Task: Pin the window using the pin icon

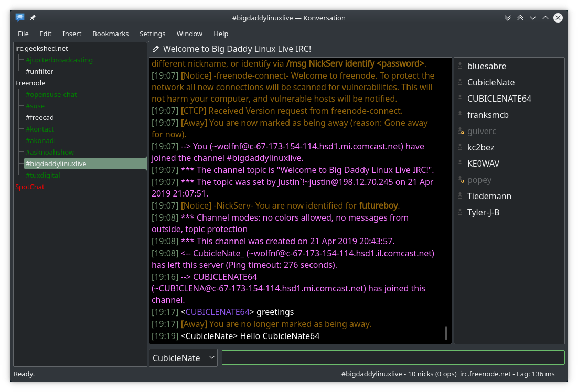Action: tap(32, 17)
